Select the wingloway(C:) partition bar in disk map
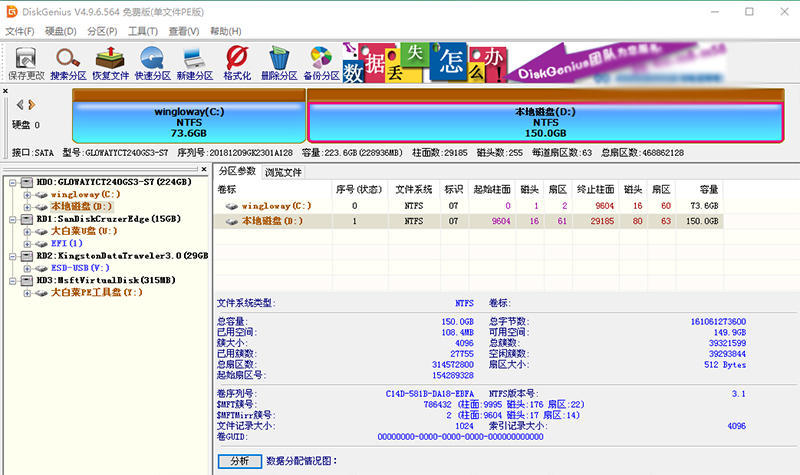The height and width of the screenshot is (475, 800). click(x=188, y=122)
